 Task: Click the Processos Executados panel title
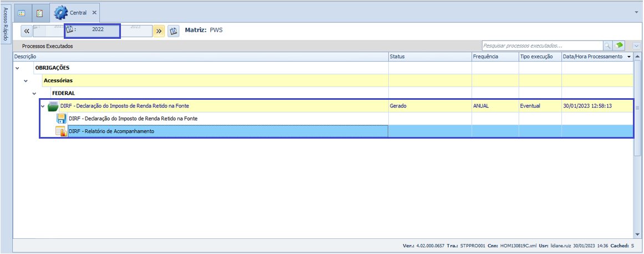pyautogui.click(x=48, y=47)
